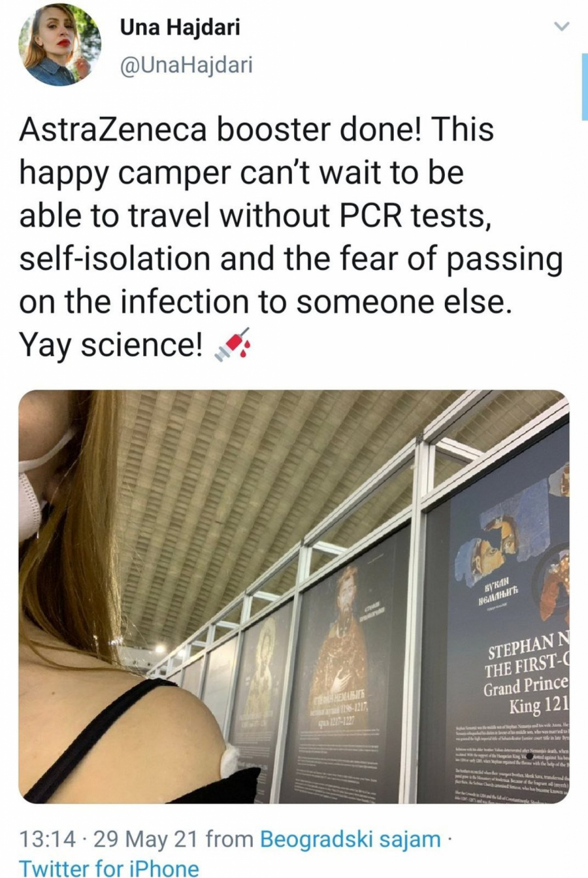Image resolution: width=588 pixels, height=878 pixels.
Task: Open the Una Hajdari display name
Action: (180, 27)
